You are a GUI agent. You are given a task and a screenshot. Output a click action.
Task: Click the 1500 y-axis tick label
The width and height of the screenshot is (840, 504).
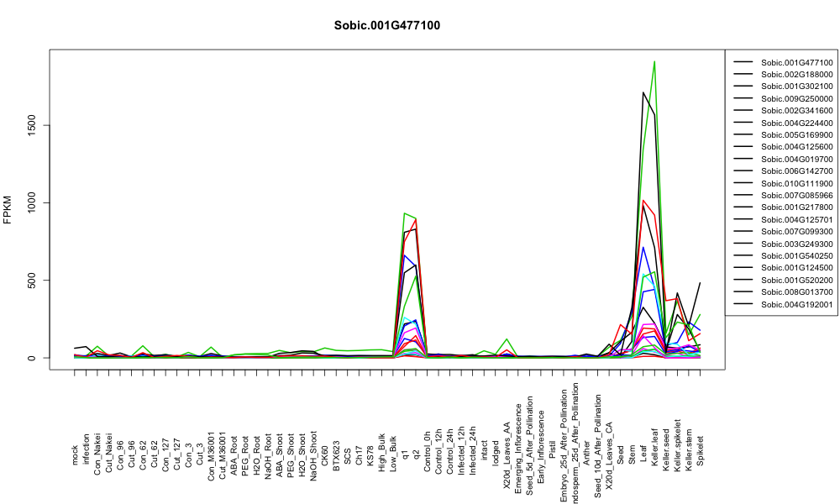(32, 125)
